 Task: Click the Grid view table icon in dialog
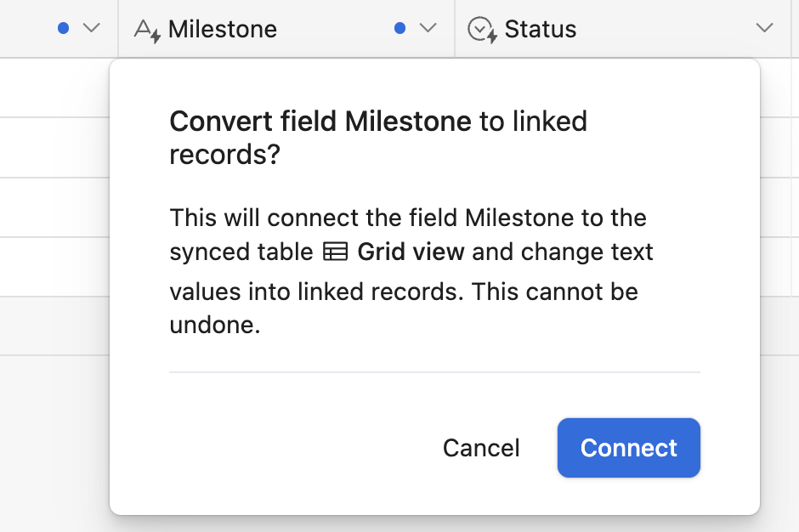335,252
